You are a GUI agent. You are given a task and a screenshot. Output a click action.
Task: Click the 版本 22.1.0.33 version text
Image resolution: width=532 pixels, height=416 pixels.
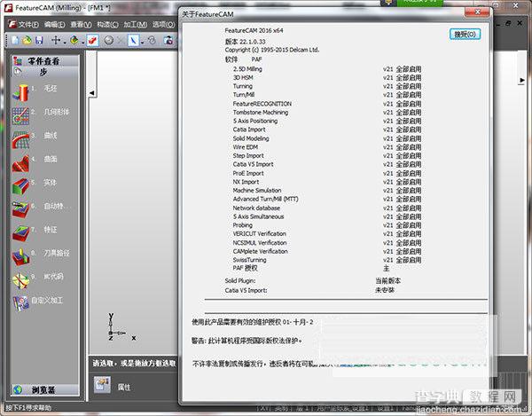246,42
